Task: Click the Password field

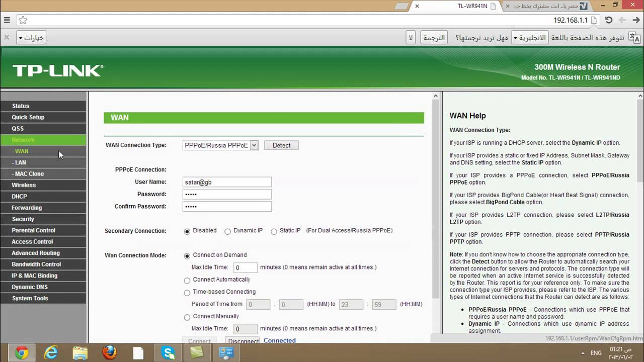Action: coord(227,194)
